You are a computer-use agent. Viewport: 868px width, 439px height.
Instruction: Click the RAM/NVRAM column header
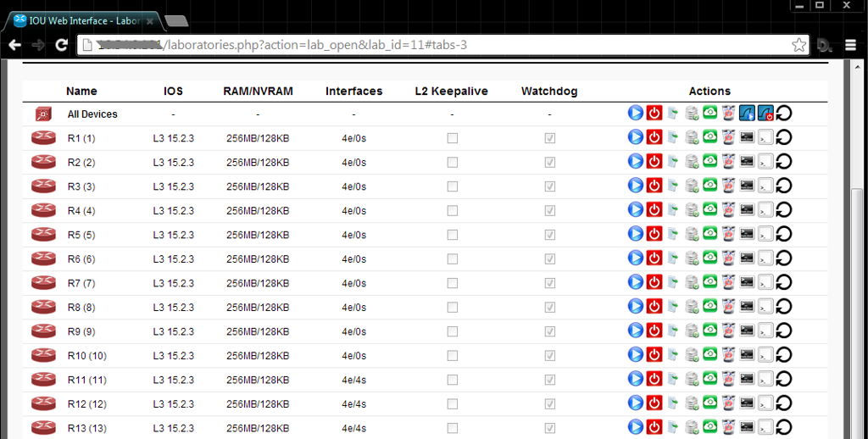coord(258,92)
